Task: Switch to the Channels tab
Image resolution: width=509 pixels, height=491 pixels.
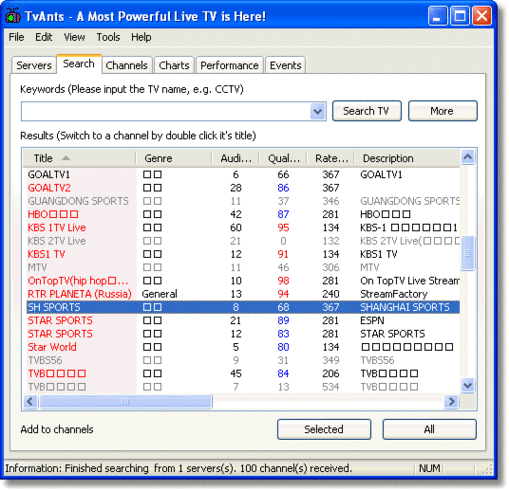Action: 127,65
